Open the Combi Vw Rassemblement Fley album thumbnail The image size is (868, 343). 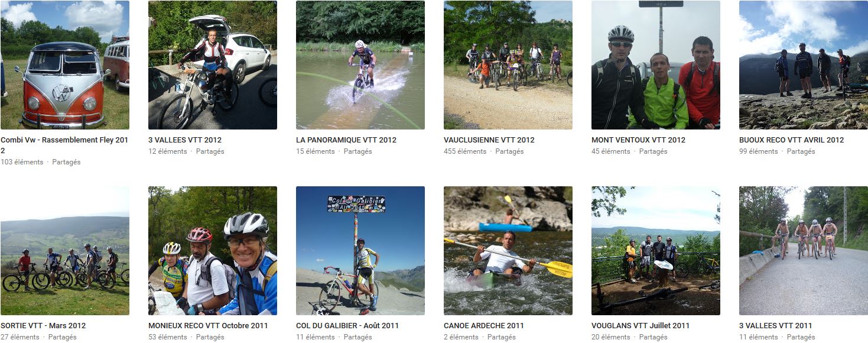click(65, 65)
